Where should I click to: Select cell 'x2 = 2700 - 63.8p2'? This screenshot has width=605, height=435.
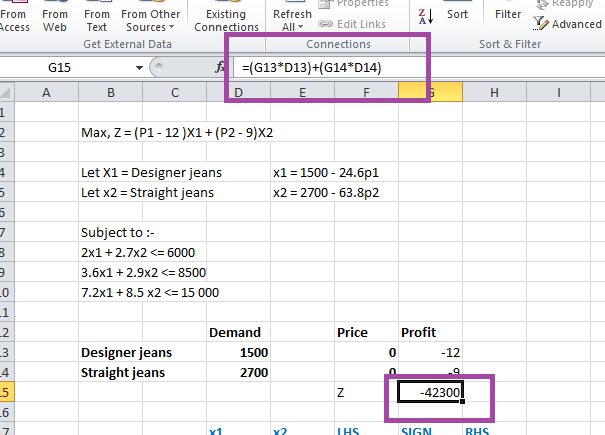click(x=326, y=193)
